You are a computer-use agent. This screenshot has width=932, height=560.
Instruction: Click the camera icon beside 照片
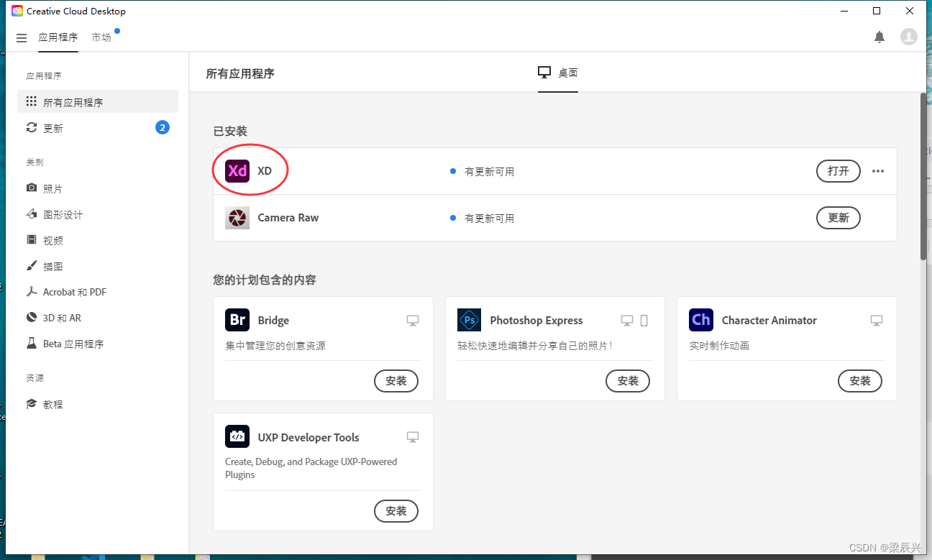click(32, 188)
